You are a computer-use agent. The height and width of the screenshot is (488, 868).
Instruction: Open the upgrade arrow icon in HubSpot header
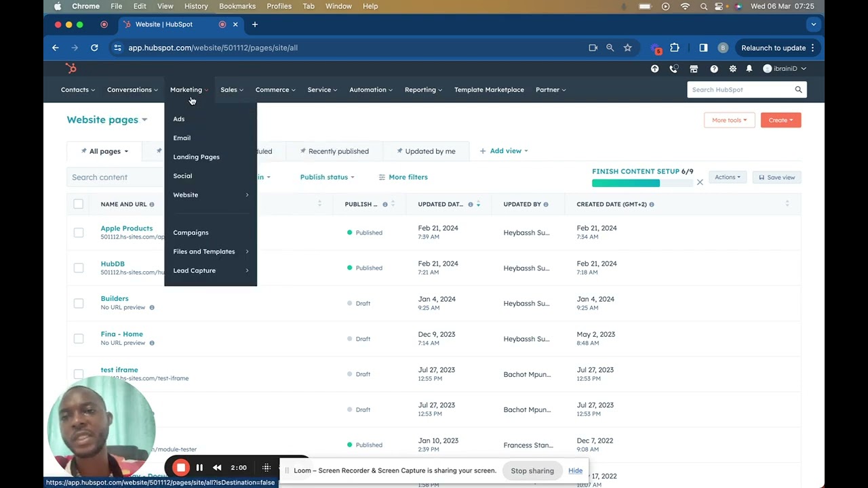point(654,68)
